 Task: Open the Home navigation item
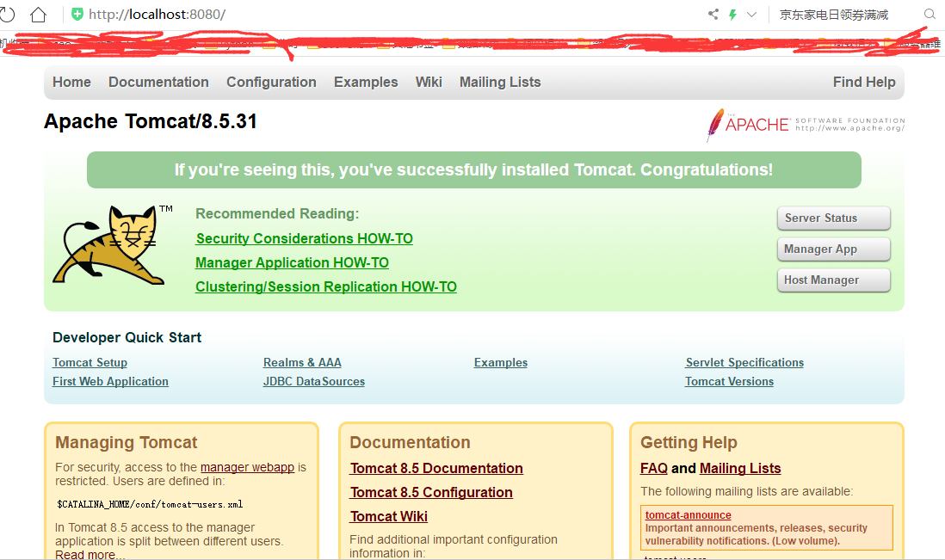tap(71, 82)
